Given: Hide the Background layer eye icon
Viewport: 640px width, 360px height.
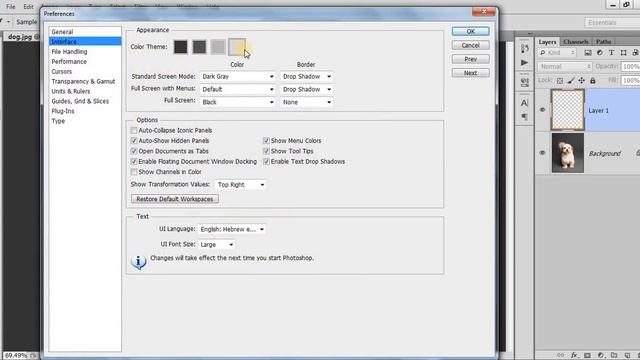Looking at the screenshot, I should [542, 153].
